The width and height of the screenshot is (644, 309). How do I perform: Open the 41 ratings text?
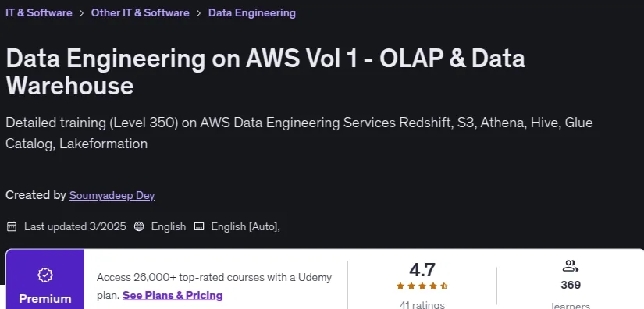[422, 305]
